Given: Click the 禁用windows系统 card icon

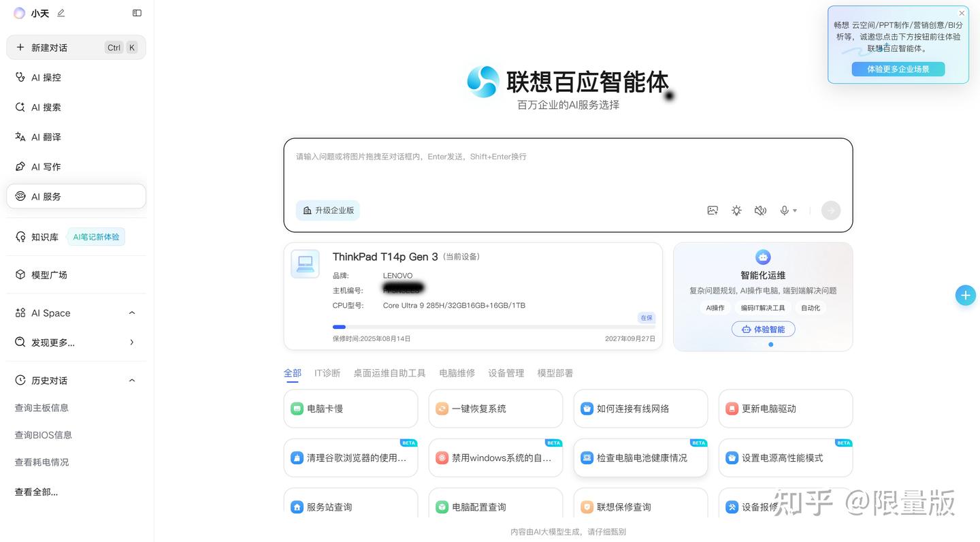Looking at the screenshot, I should click(442, 458).
